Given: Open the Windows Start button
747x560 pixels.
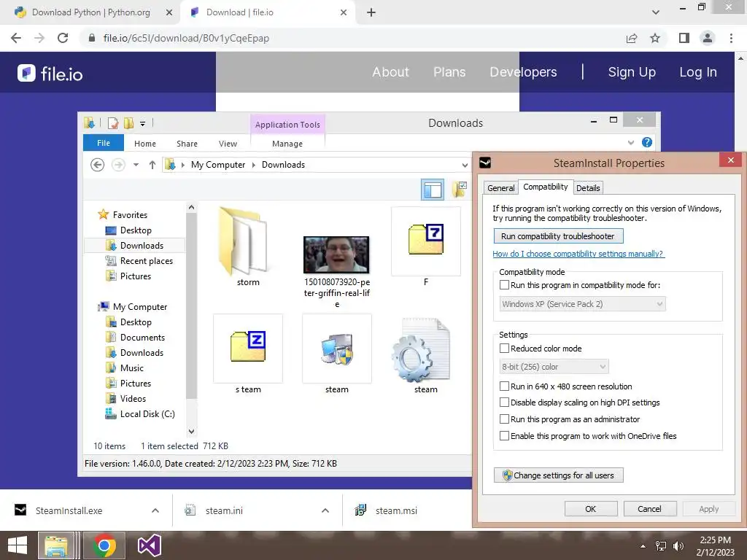Looking at the screenshot, I should pos(18,545).
